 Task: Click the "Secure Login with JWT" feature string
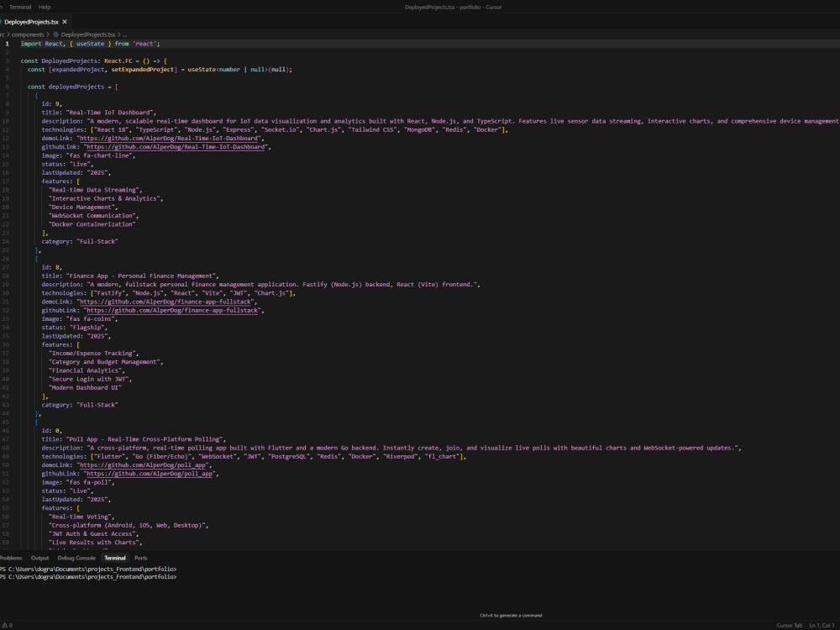click(x=90, y=380)
